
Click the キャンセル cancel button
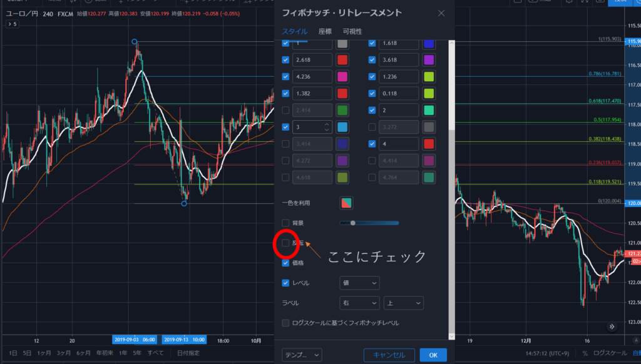(x=389, y=355)
